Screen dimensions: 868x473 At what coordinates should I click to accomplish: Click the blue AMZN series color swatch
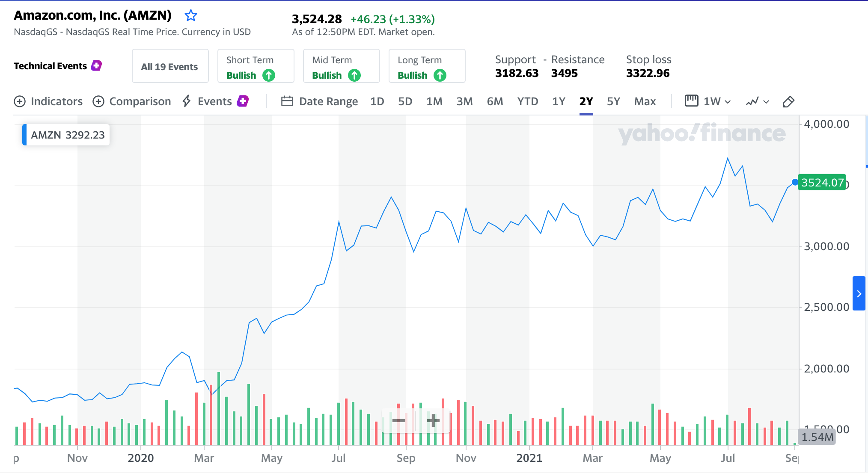point(24,135)
